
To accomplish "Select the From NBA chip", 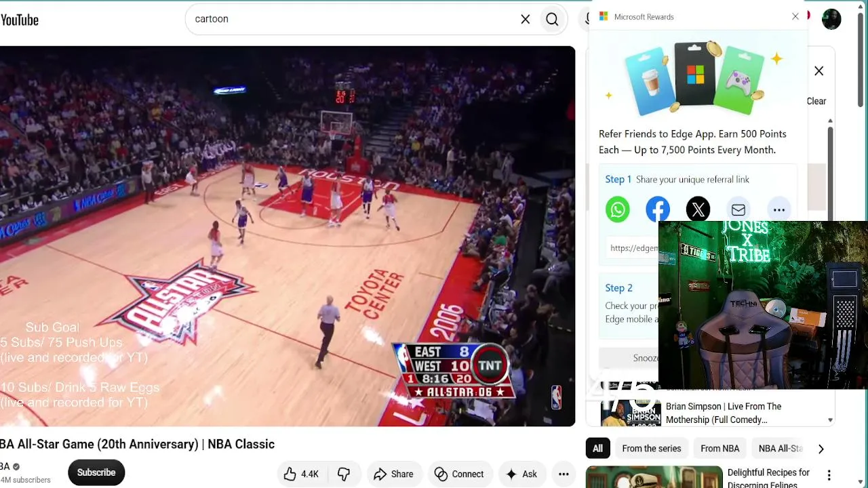I will 720,448.
